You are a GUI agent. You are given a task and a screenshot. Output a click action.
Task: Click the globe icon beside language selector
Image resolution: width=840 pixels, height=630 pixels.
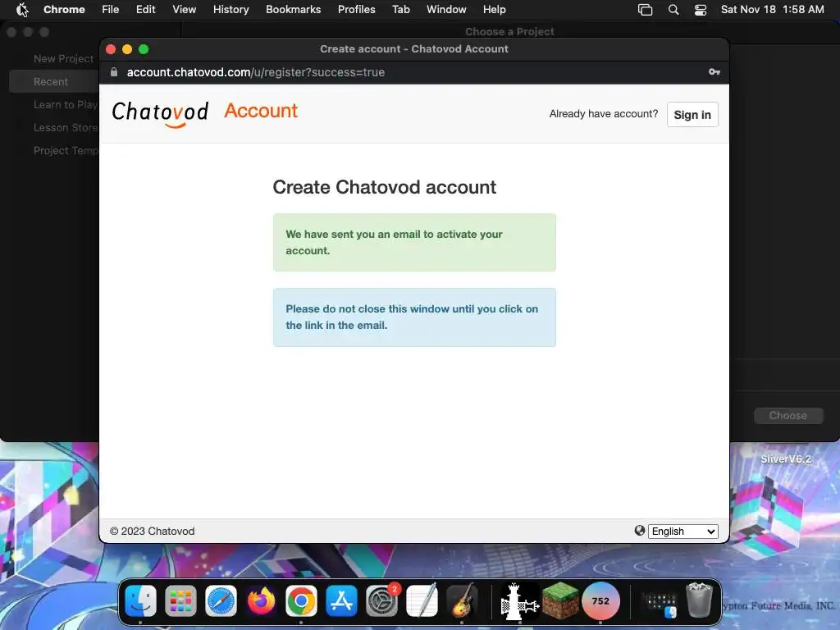click(x=640, y=531)
